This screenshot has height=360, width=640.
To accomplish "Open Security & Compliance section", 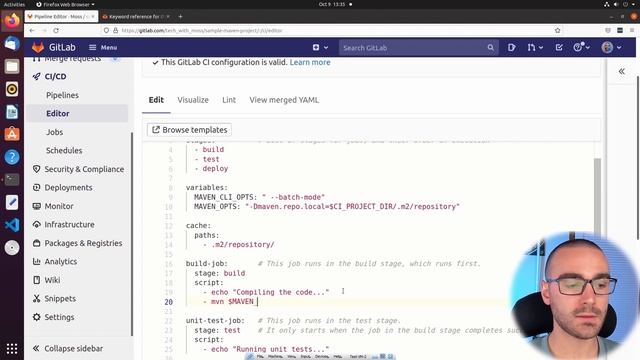I will [x=84, y=169].
